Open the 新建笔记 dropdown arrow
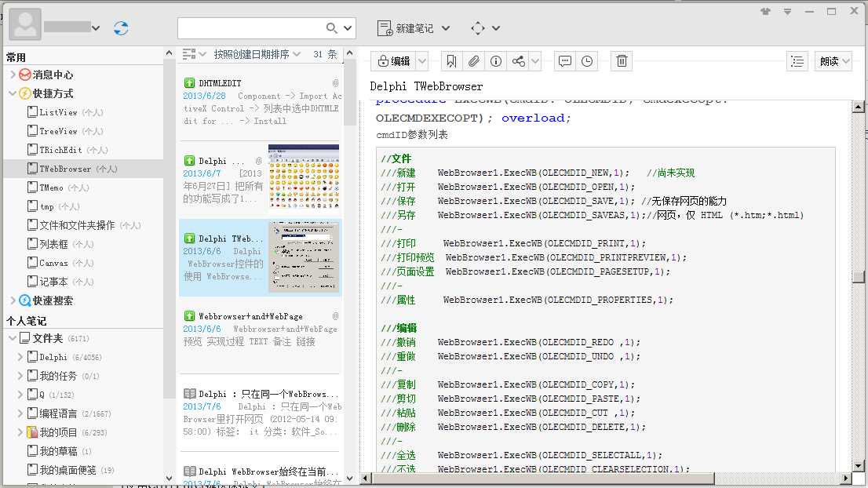868x488 pixels. click(x=446, y=28)
